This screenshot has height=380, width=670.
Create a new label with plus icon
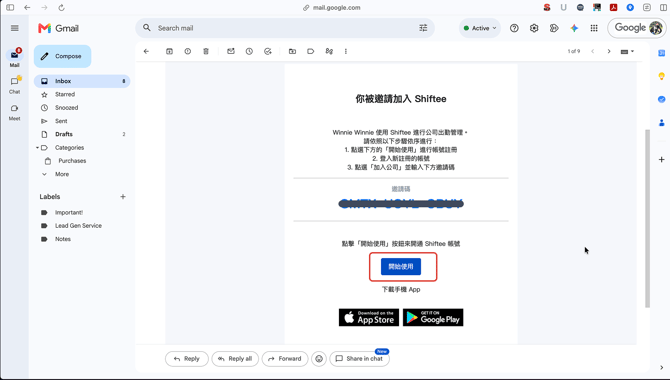click(x=123, y=197)
